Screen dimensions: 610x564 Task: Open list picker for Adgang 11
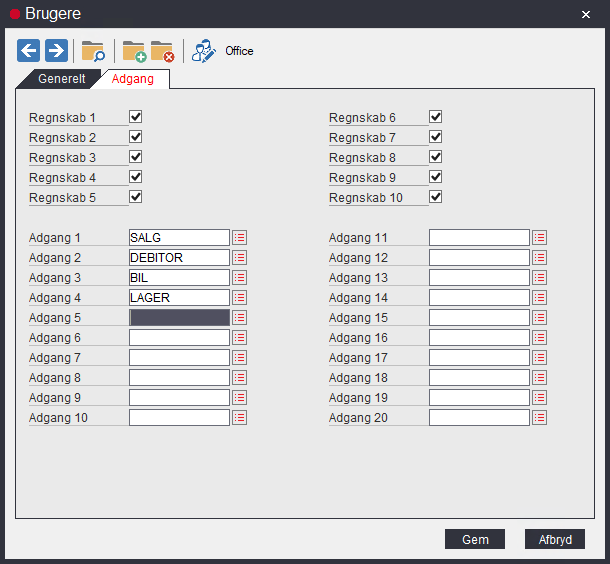tap(540, 237)
